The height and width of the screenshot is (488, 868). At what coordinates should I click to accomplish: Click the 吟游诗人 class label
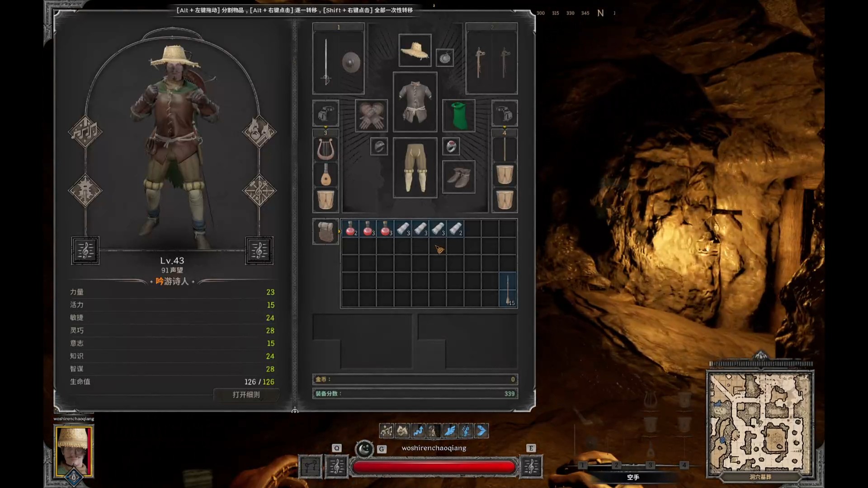172,282
